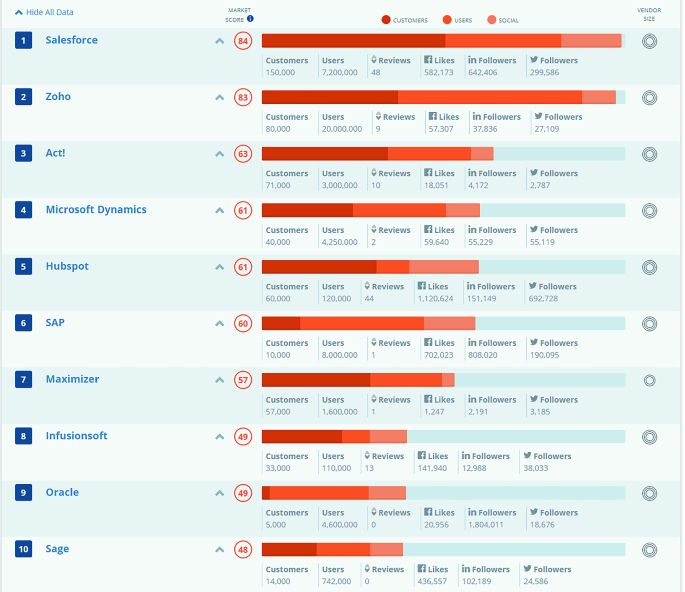The height and width of the screenshot is (592, 685).
Task: Click Zoho's Customers value 80,000
Action: point(278,129)
